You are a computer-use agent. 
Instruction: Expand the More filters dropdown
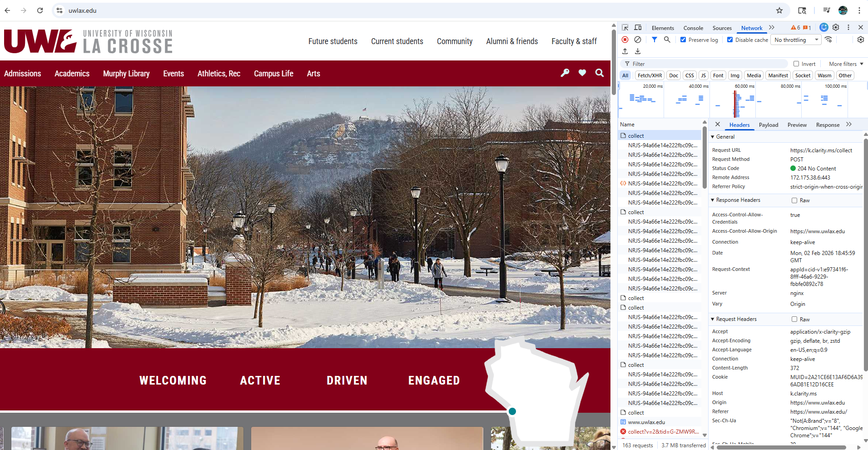(x=846, y=64)
